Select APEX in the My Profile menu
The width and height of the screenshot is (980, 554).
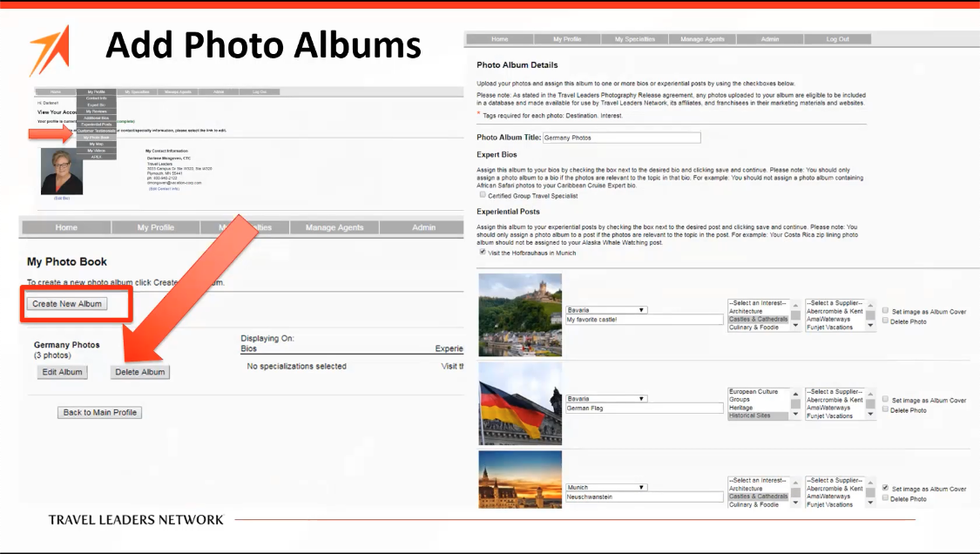pyautogui.click(x=96, y=157)
